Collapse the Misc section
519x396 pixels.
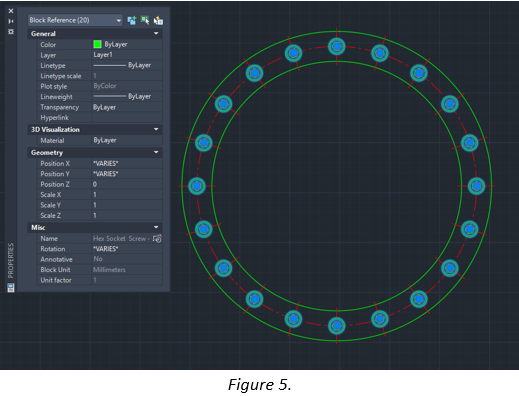tap(156, 227)
